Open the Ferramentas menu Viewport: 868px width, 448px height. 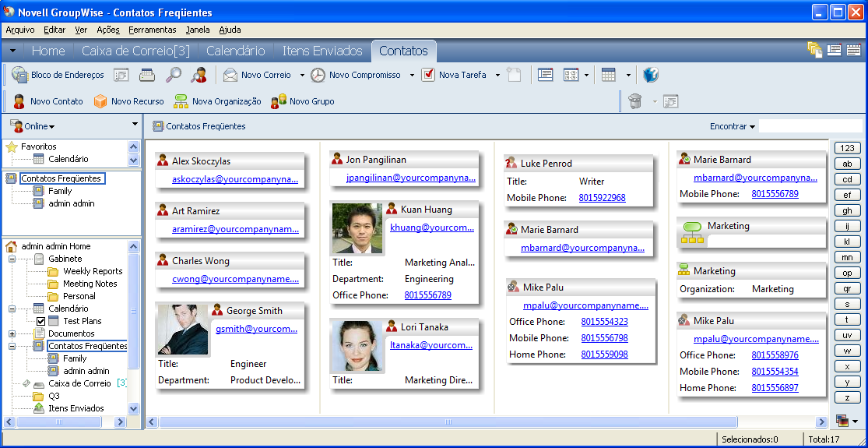click(152, 30)
